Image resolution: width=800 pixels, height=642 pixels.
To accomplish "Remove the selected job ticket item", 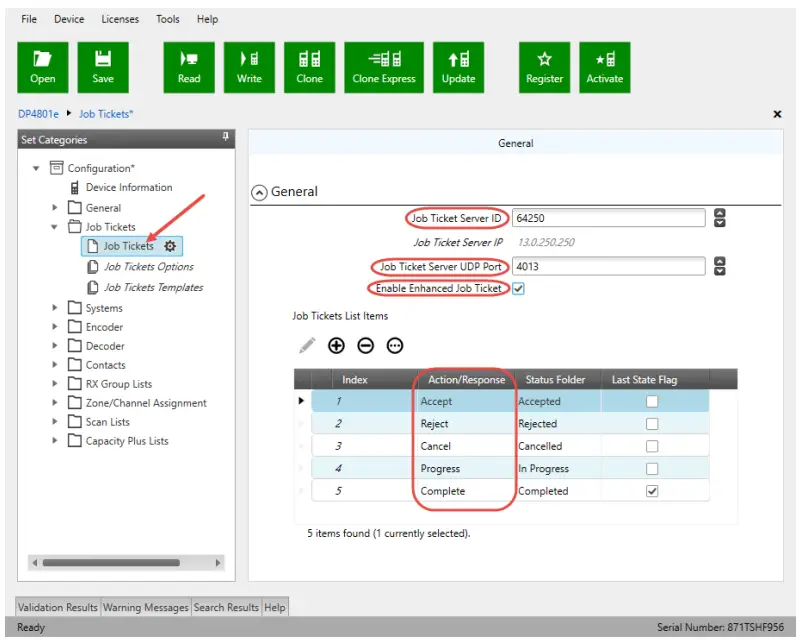I will [365, 345].
